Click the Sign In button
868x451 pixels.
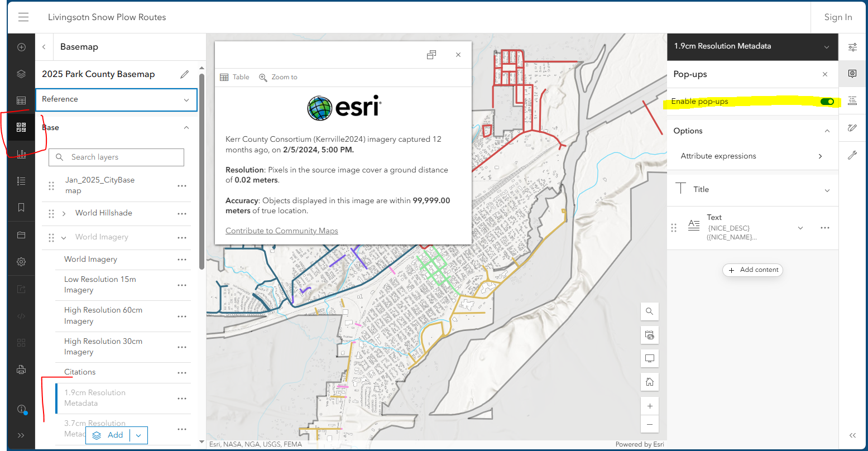(838, 17)
